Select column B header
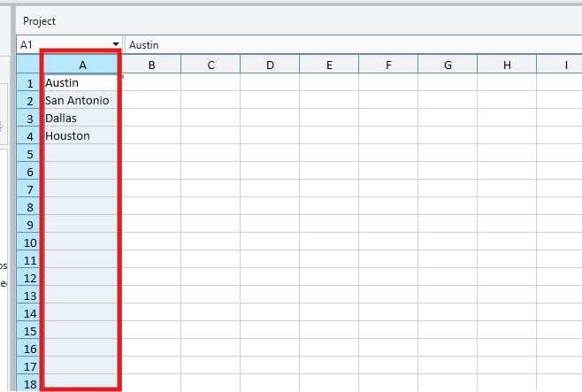This screenshot has width=582, height=392. coord(151,65)
